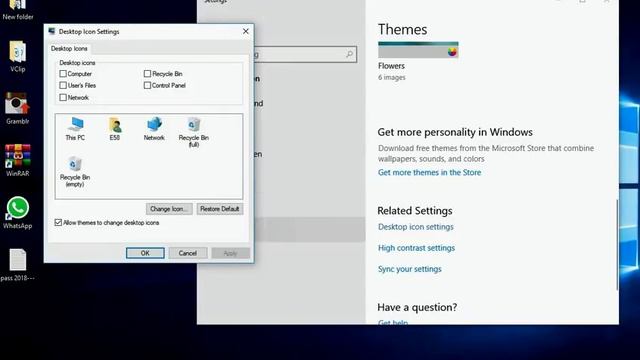This screenshot has height=360, width=640.
Task: Select the pass 2018 file on the desktop
Action: click(x=18, y=265)
